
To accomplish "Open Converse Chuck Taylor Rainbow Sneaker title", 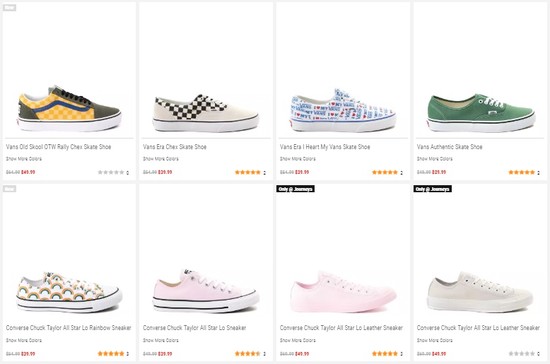I will [68, 328].
